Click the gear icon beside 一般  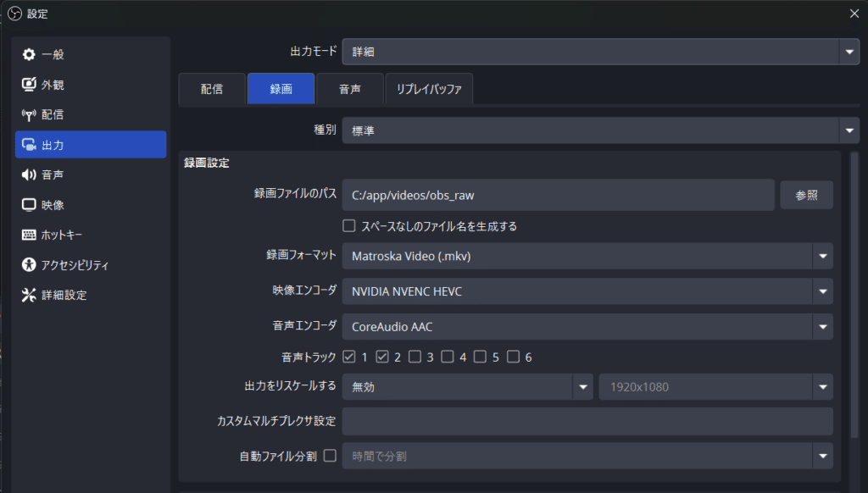pyautogui.click(x=29, y=54)
